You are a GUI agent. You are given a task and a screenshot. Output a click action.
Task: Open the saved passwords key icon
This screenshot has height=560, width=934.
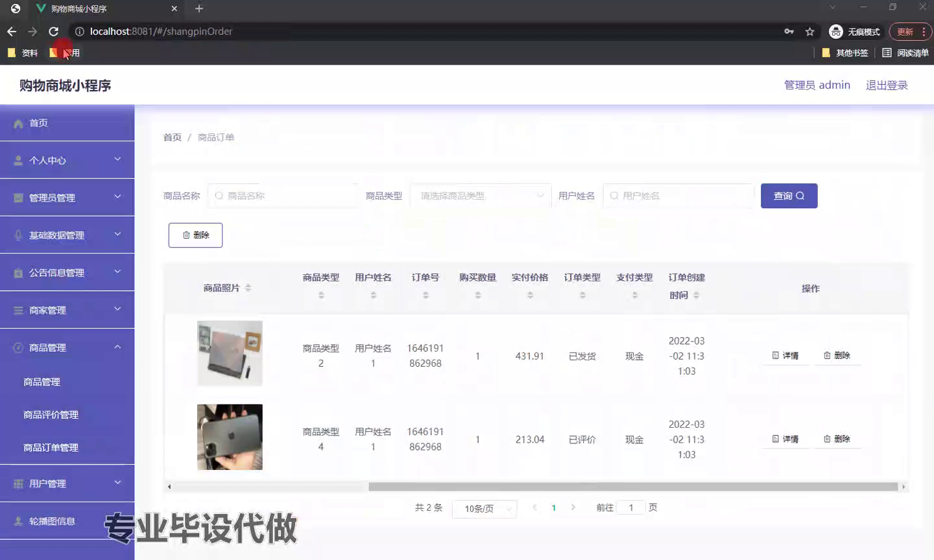point(789,31)
